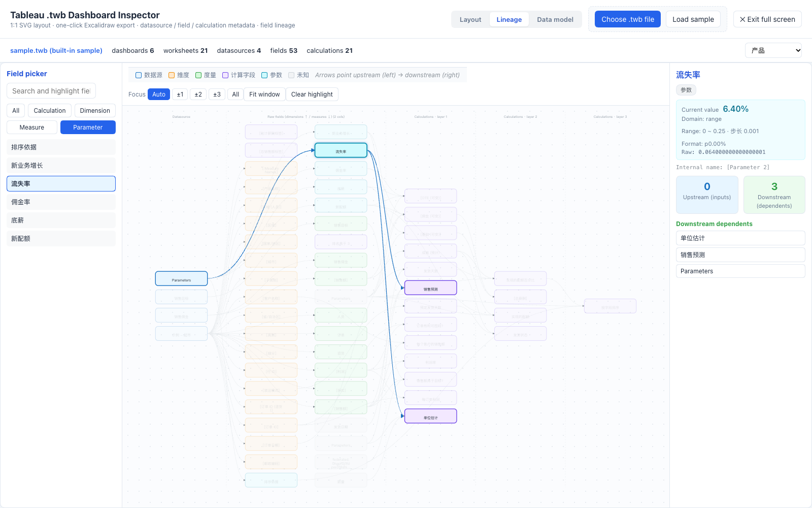Toggle the 未知 legend checkbox
The image size is (812, 508).
pyautogui.click(x=291, y=75)
